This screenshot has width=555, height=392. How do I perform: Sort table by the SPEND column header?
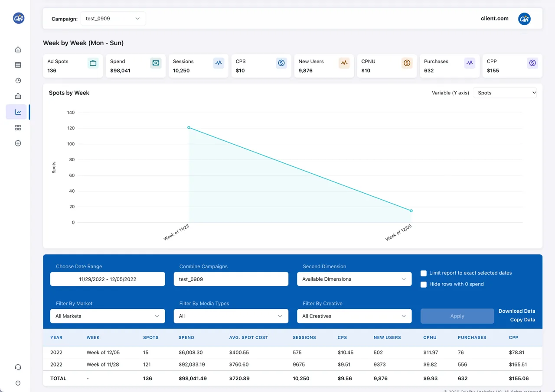[x=186, y=337]
